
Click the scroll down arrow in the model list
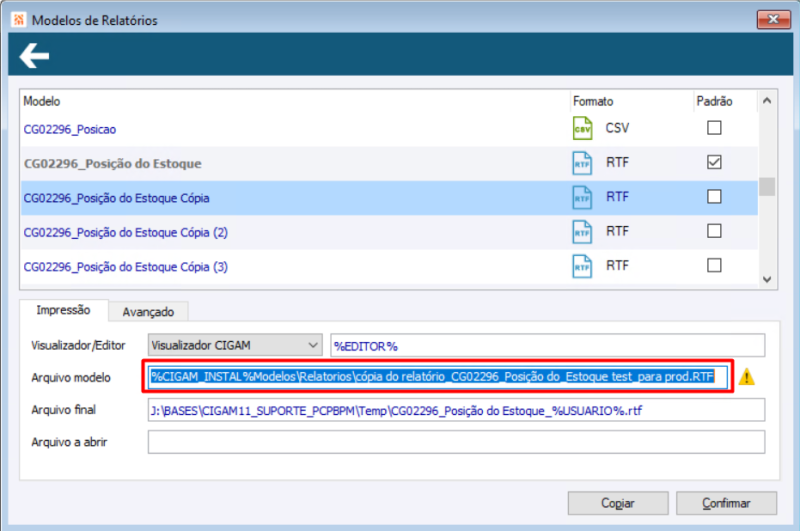point(767,279)
